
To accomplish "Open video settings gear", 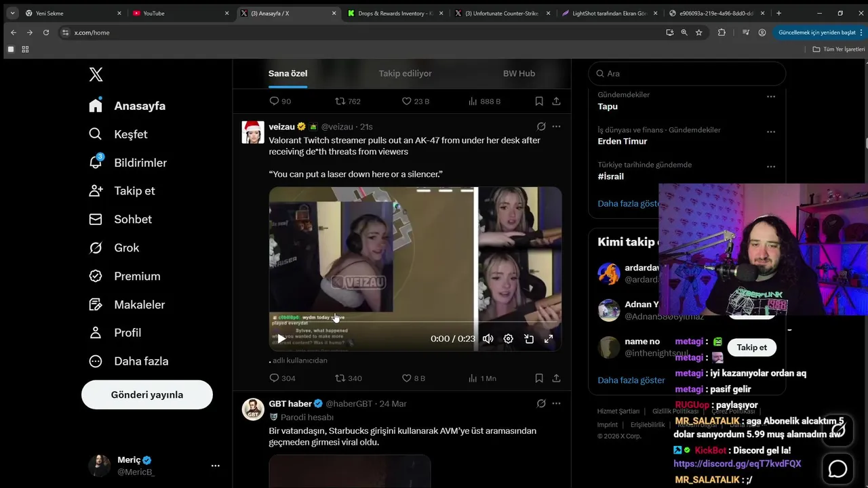I will pos(509,339).
